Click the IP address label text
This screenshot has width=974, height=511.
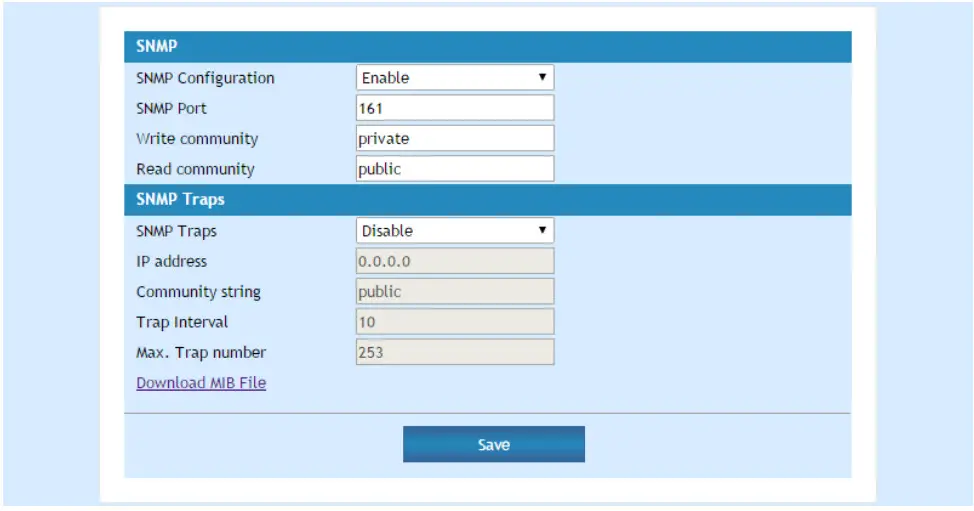pos(171,261)
